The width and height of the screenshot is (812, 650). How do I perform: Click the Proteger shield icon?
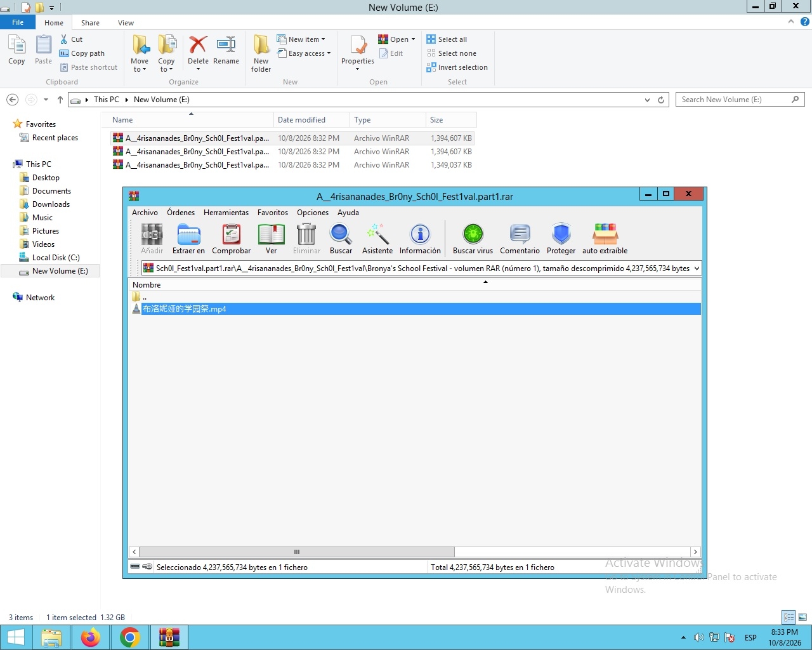561,239
